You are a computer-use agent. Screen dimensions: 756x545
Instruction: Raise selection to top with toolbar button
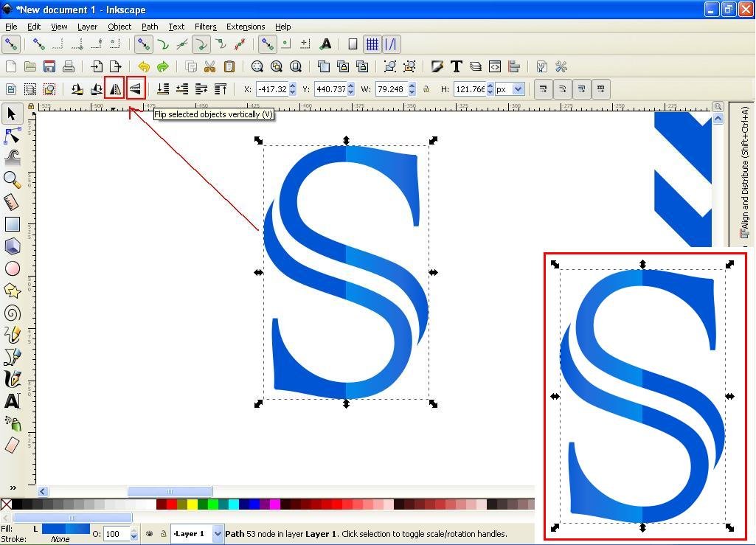[x=220, y=88]
